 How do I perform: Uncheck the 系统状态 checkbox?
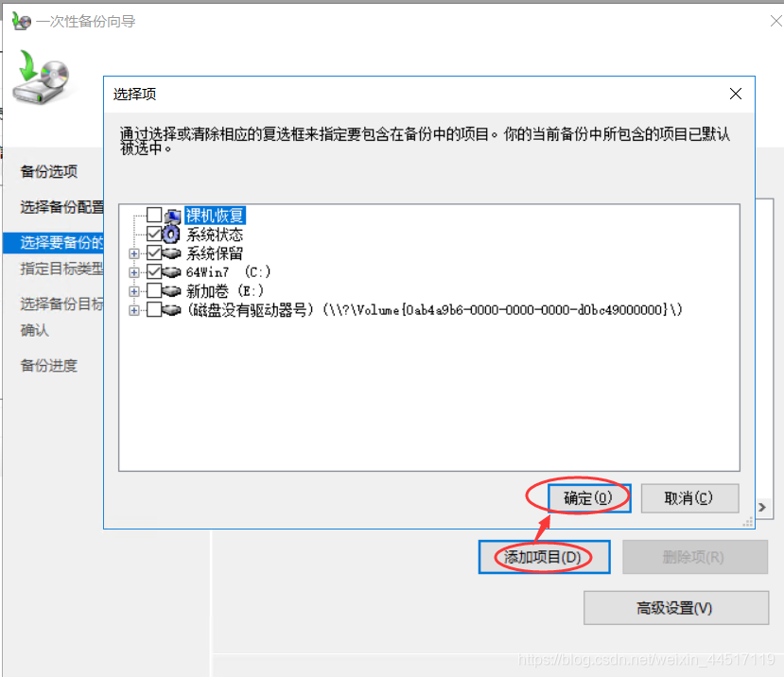click(154, 234)
